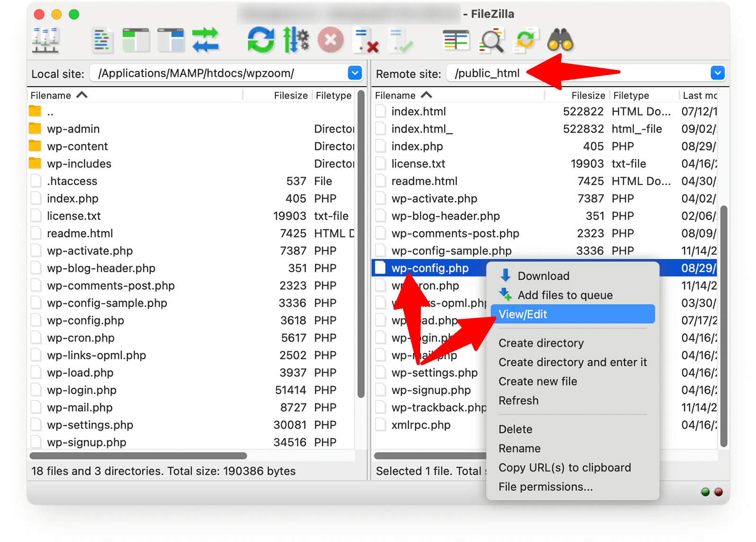Screen dimensions: 756x542
Task: Sort local files by Filename header
Action: click(x=136, y=95)
